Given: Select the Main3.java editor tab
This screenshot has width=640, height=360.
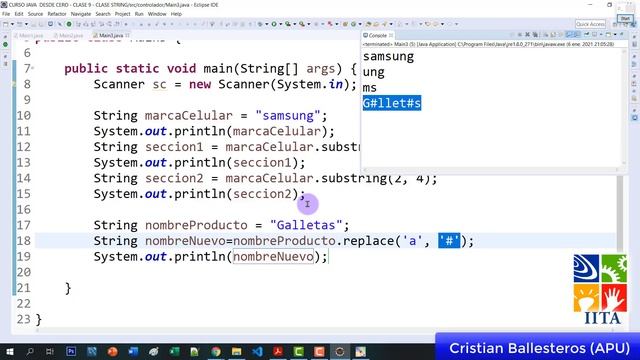Looking at the screenshot, I should pos(110,36).
